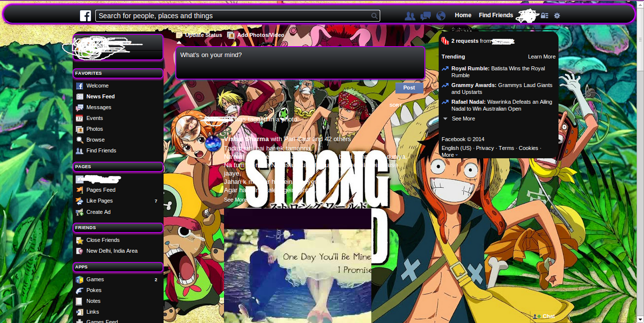644x323 pixels.
Task: Click the Update Status icon
Action: click(179, 35)
